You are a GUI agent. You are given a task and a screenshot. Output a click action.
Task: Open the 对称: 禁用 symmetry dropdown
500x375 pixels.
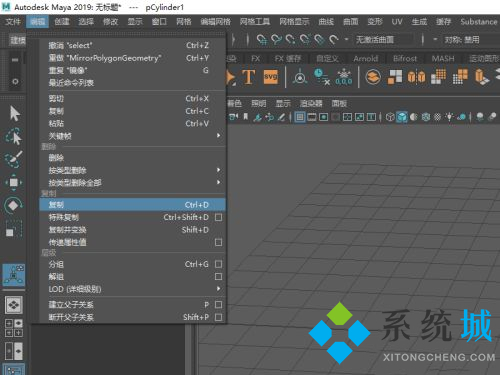click(x=462, y=40)
